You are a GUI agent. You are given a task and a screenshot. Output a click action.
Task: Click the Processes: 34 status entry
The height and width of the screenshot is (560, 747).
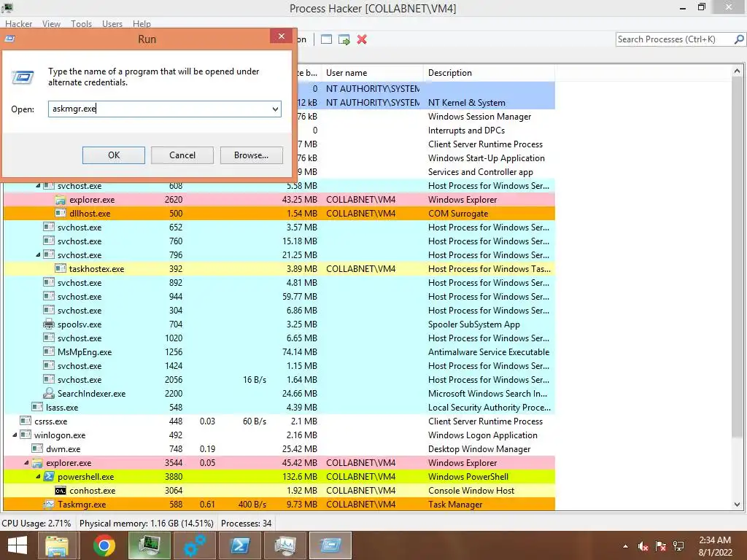click(247, 524)
